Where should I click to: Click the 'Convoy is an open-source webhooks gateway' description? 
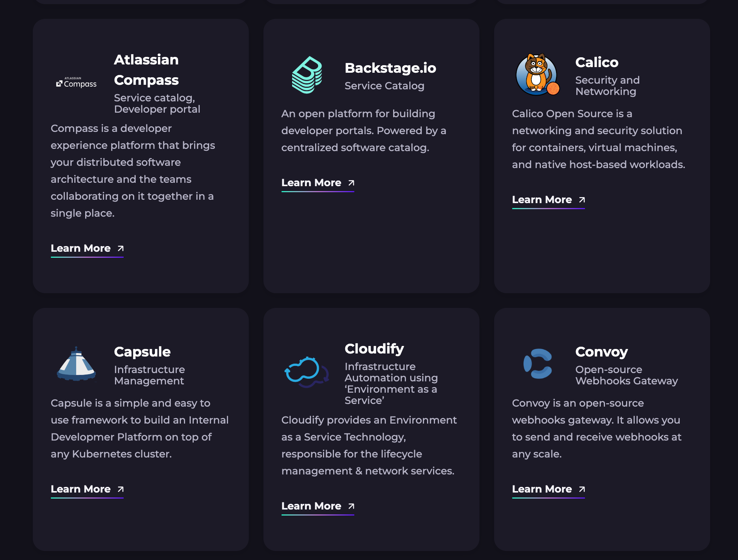(x=597, y=428)
